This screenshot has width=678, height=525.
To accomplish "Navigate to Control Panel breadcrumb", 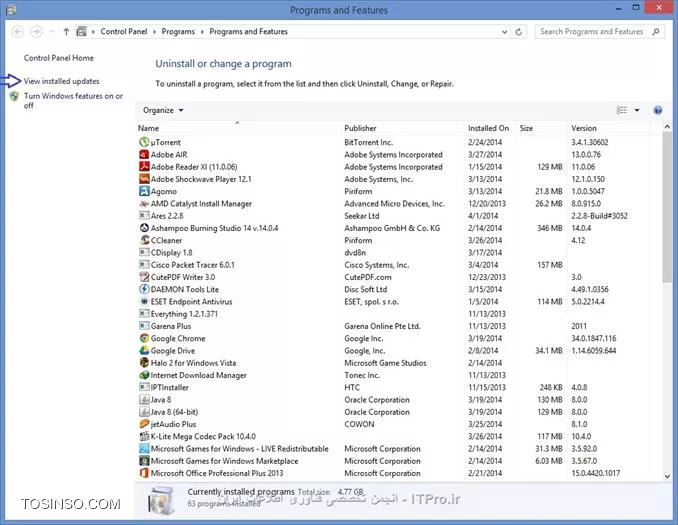I will [124, 32].
